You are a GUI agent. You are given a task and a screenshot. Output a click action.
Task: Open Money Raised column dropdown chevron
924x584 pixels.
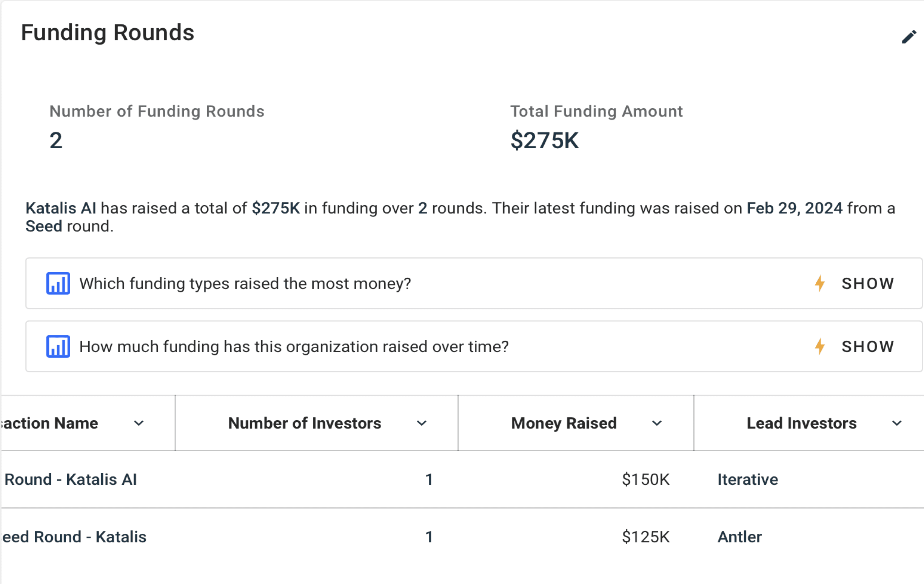[656, 423]
